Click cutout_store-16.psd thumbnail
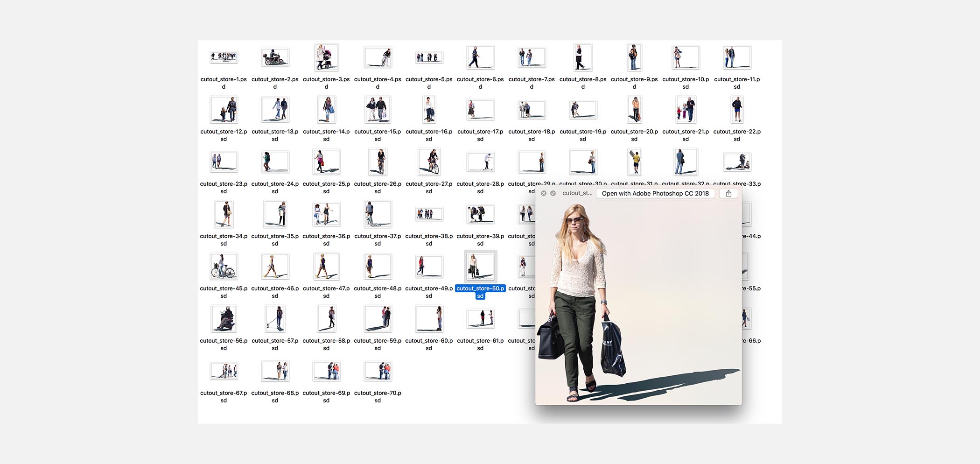This screenshot has height=464, width=980. 429,110
